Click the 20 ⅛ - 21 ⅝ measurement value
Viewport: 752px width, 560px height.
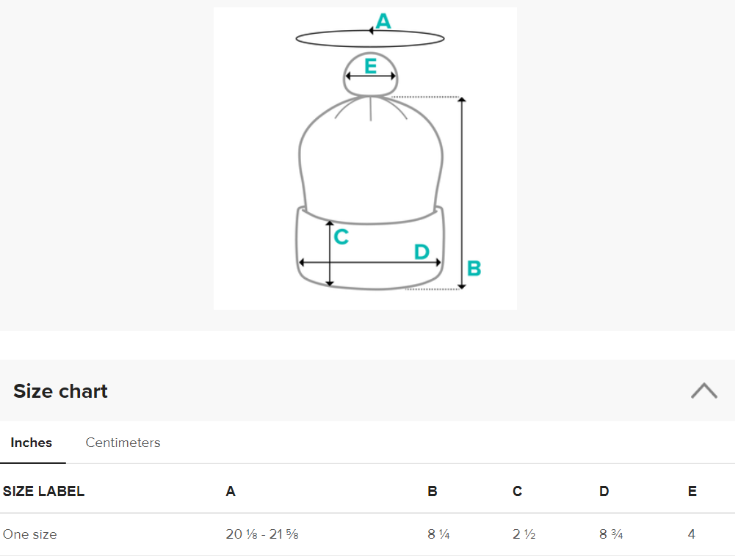click(261, 534)
